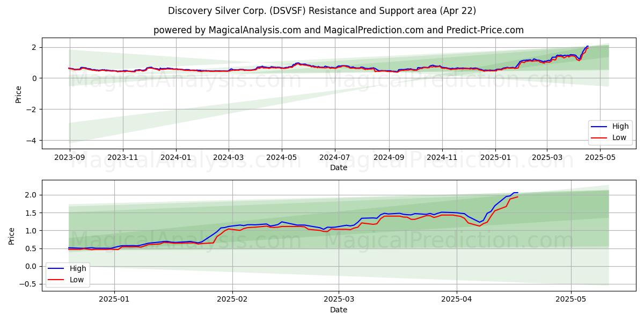Click the '2024-11' date tick label
The image size is (644, 322).
(x=442, y=157)
